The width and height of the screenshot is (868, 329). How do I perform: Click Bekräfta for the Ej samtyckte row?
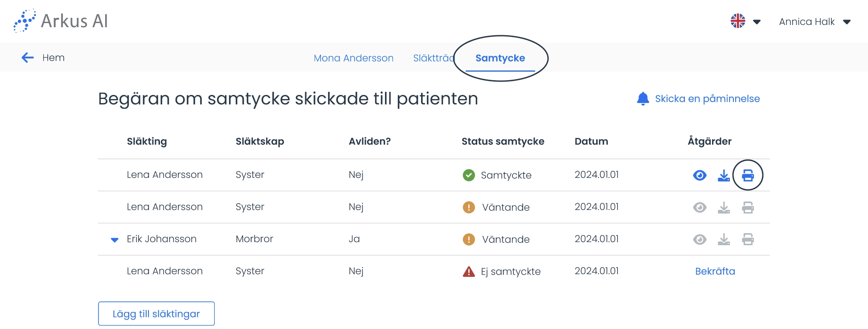coord(715,271)
